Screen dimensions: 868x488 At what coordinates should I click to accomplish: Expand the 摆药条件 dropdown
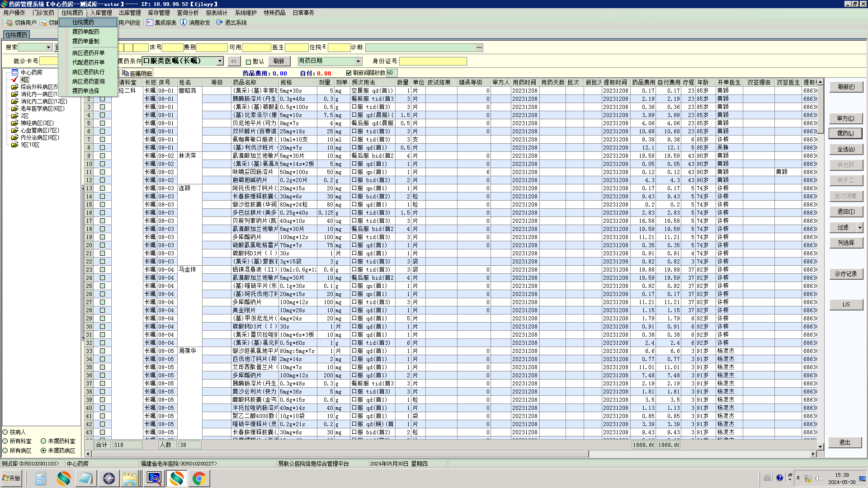coord(220,61)
